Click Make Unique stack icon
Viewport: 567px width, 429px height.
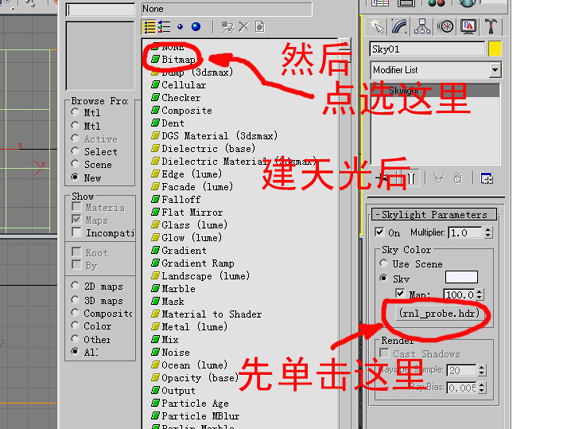[439, 178]
